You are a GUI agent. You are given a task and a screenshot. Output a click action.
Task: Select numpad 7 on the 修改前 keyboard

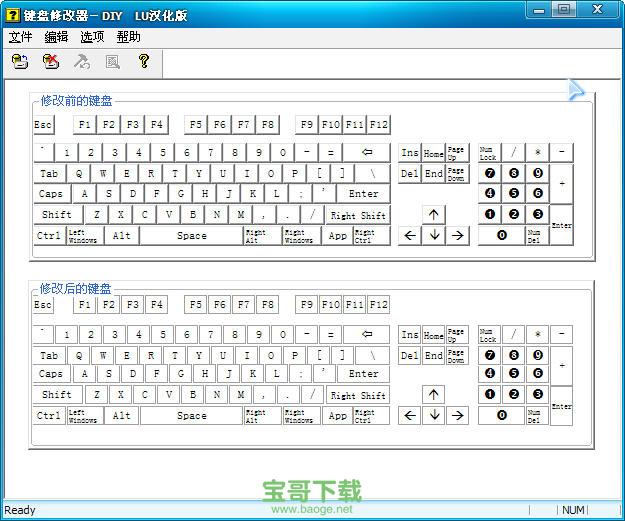pos(489,173)
